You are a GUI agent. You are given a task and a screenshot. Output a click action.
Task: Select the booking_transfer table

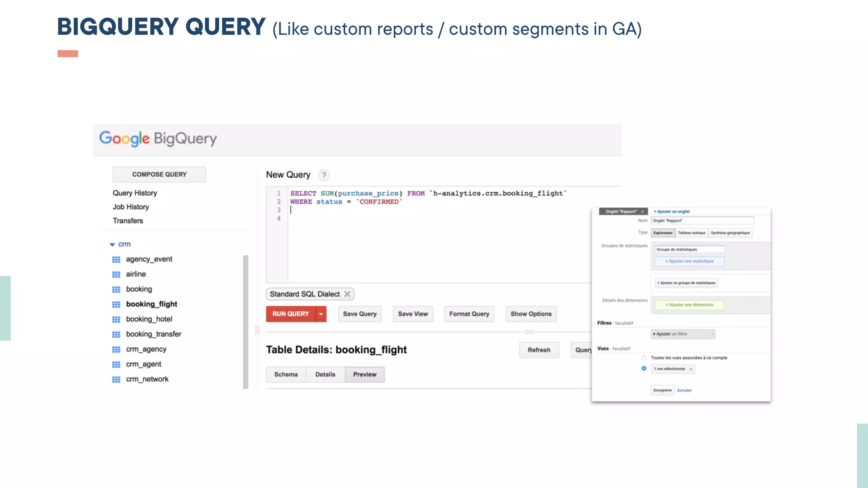tap(154, 334)
